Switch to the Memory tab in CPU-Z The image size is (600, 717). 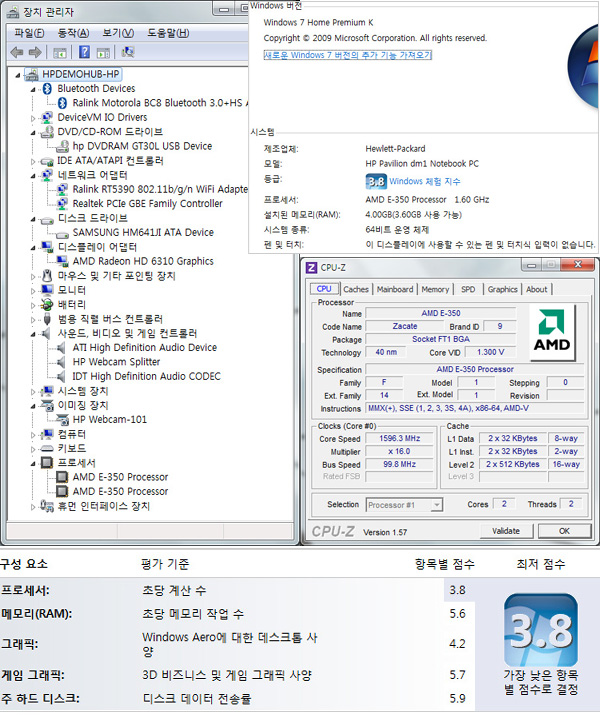click(435, 290)
